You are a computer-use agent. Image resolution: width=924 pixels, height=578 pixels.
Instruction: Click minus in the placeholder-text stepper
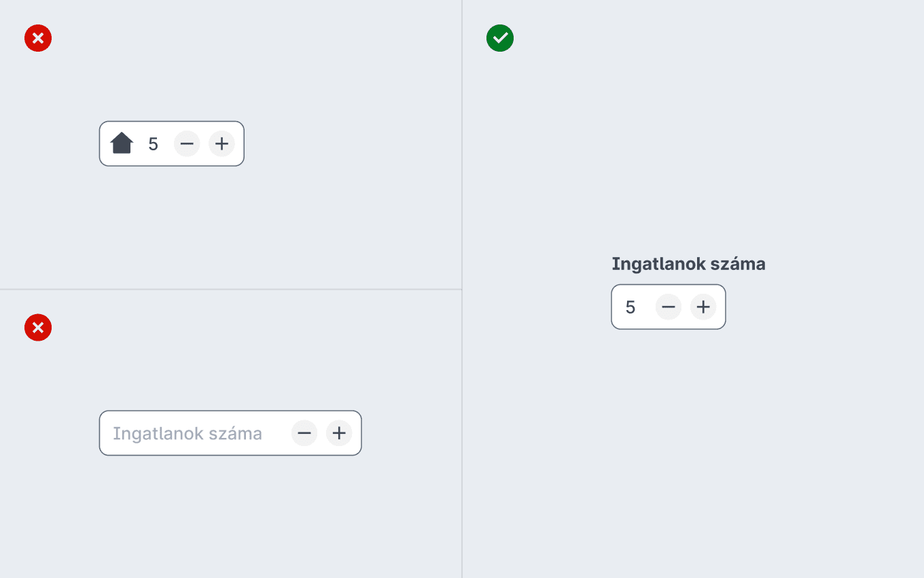pos(304,433)
